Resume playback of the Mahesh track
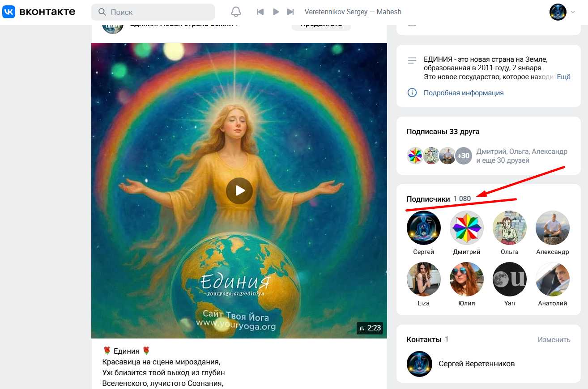The image size is (588, 389). click(276, 12)
